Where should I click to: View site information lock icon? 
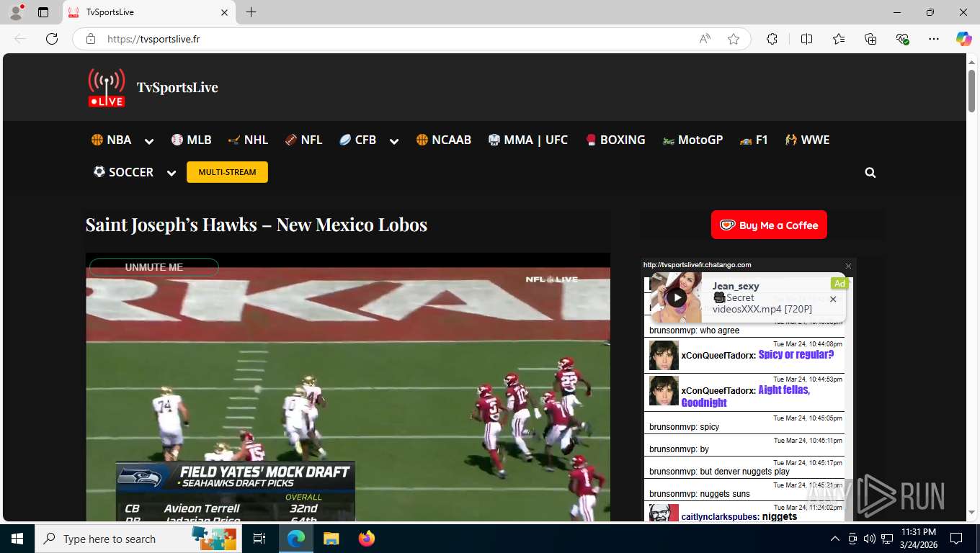[91, 39]
